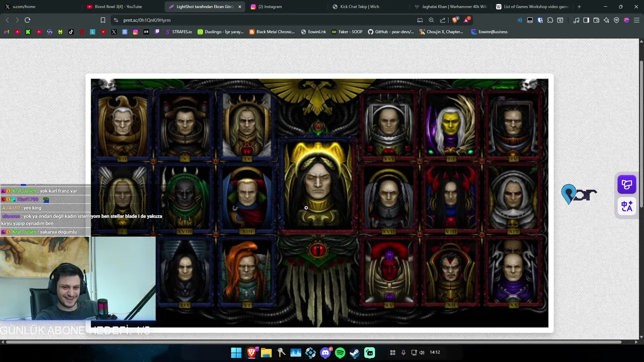Open the Leo AI sparkle icon
The width and height of the screenshot is (644, 362).
click(606, 20)
